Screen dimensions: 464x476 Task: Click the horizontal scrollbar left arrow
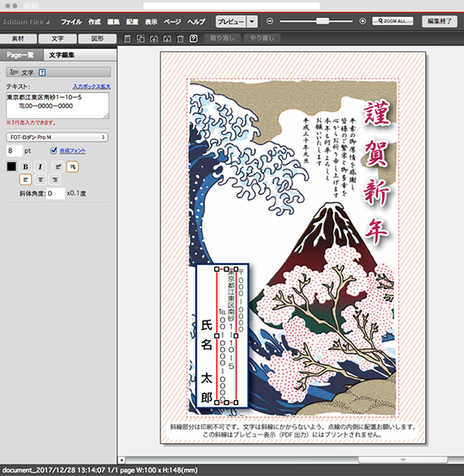[121, 460]
